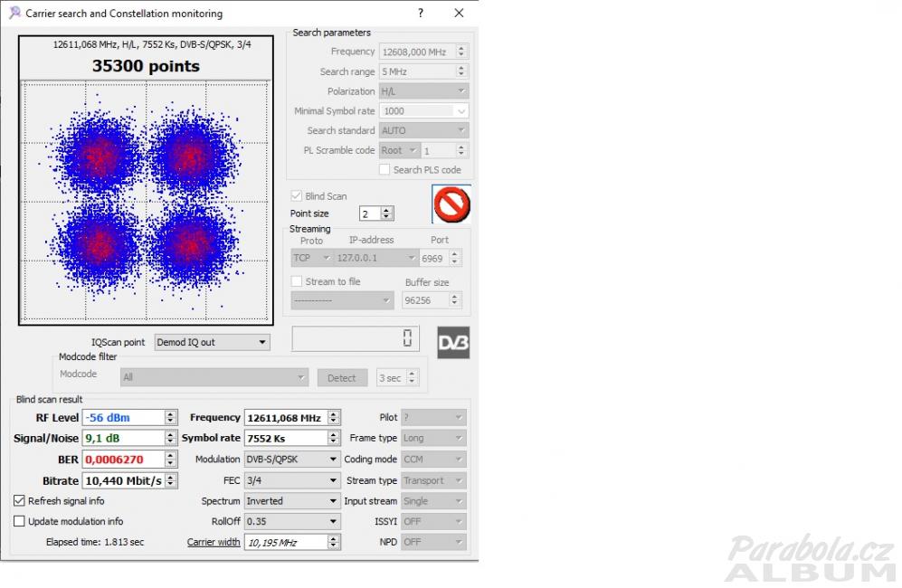Click the PL Scramble code number stepper
This screenshot has height=588, width=902.
[x=461, y=150]
